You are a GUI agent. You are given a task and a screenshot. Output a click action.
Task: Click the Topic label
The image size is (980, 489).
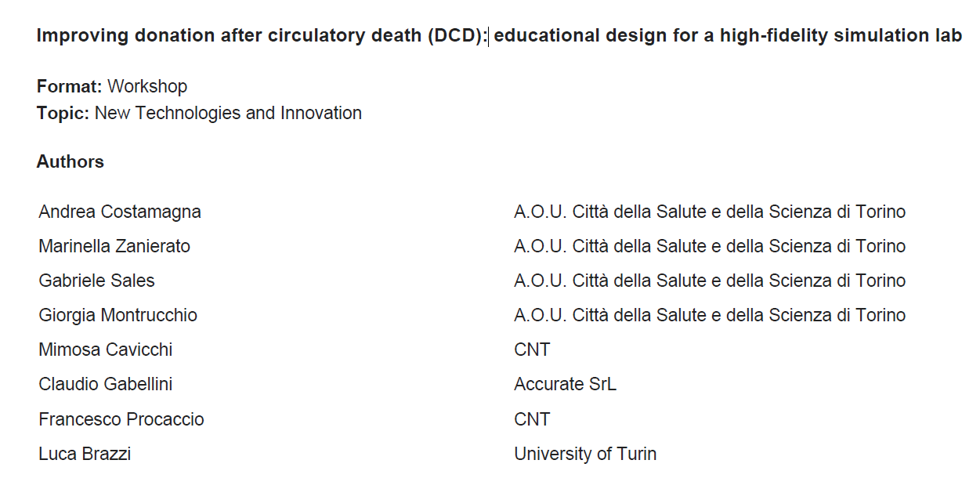[x=63, y=113]
